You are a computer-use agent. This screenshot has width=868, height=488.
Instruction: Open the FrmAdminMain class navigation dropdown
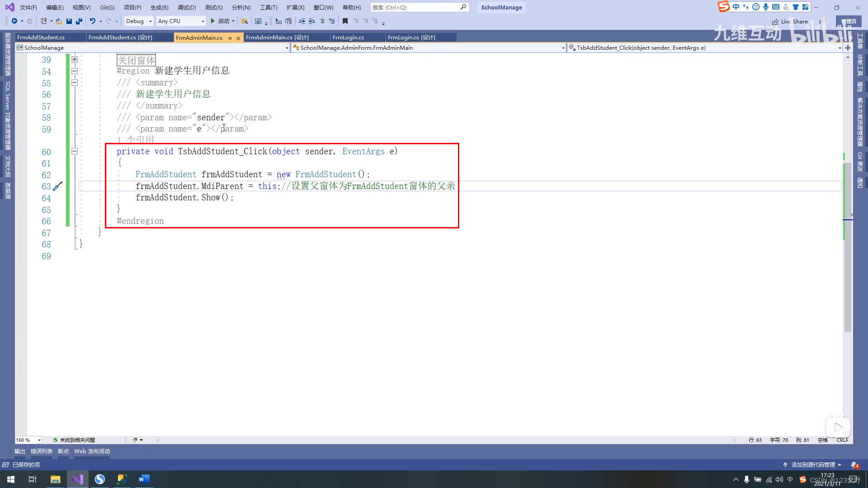pos(429,47)
